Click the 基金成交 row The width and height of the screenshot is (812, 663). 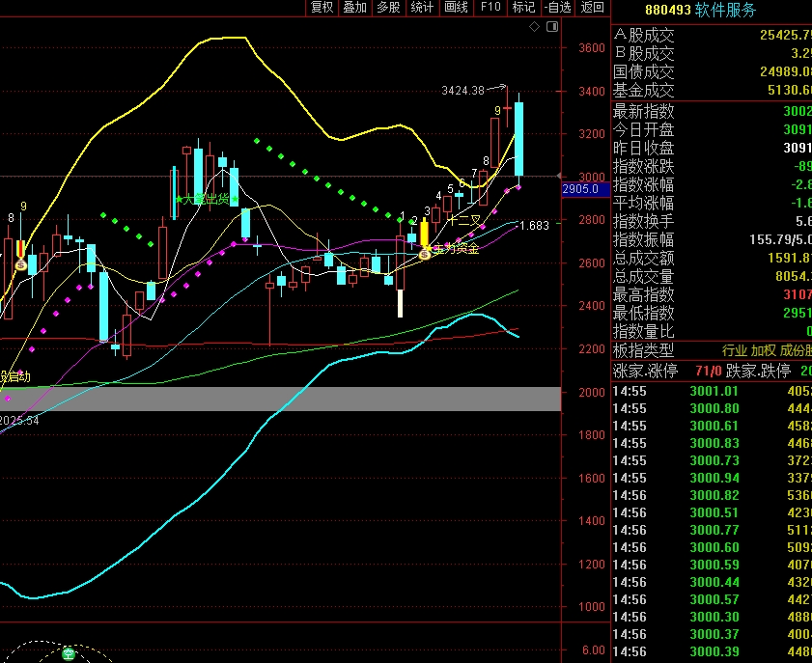coord(712,90)
